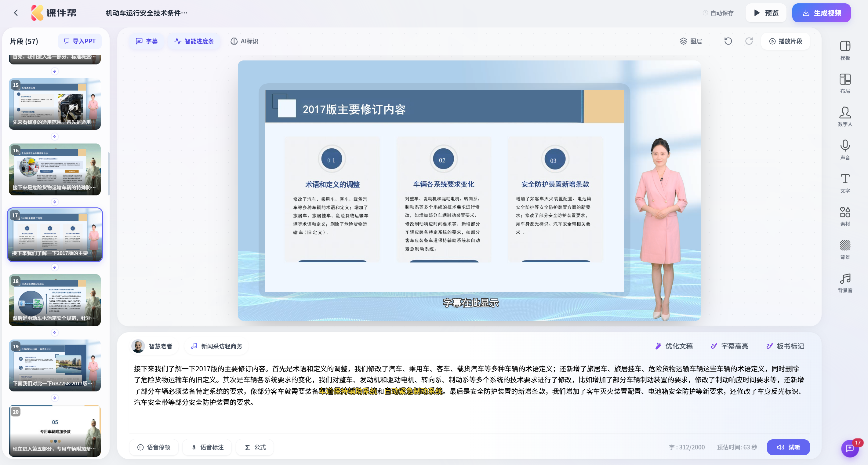Toggle the AI标识 option
Image resolution: width=868 pixels, height=465 pixels.
[244, 41]
